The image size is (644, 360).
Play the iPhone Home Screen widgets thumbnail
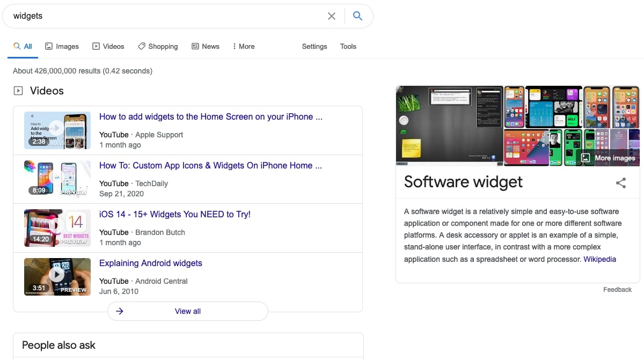click(57, 130)
